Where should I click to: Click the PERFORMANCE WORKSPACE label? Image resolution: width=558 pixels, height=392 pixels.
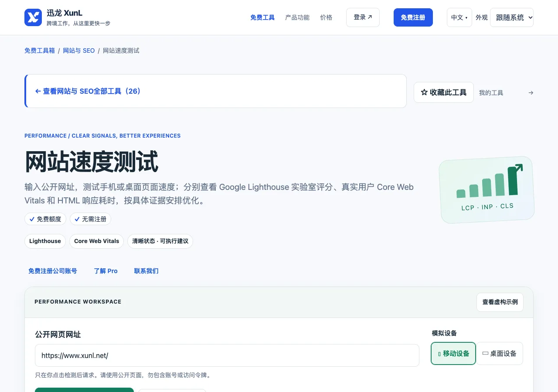[78, 302]
